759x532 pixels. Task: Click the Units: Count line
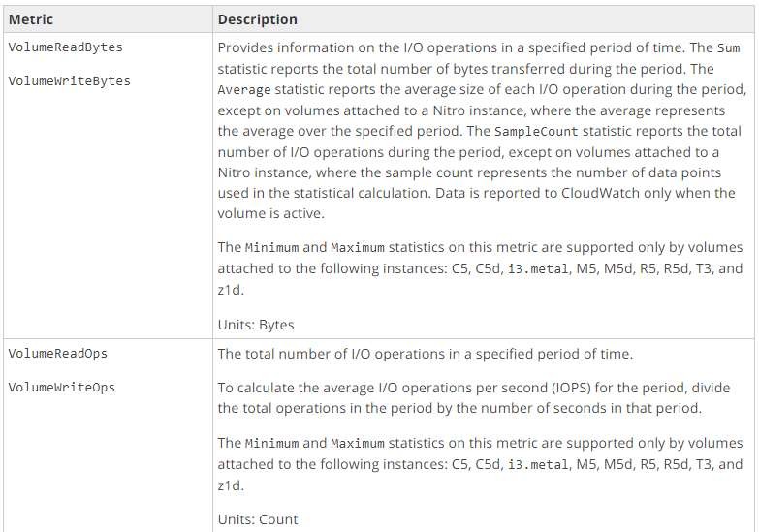point(258,519)
